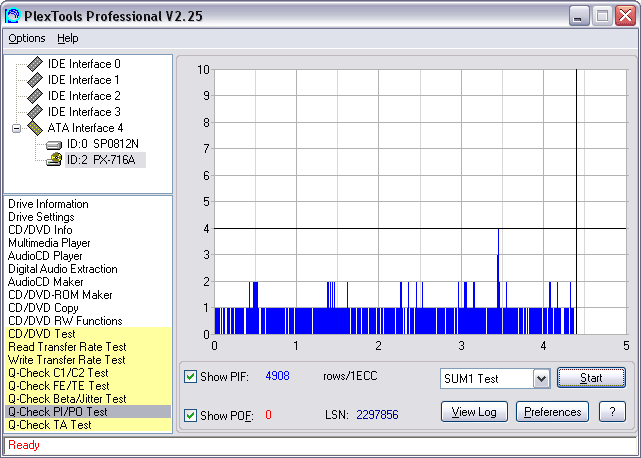Open the SUM1 Test dropdown
This screenshot has height=458, width=641.
click(x=541, y=379)
